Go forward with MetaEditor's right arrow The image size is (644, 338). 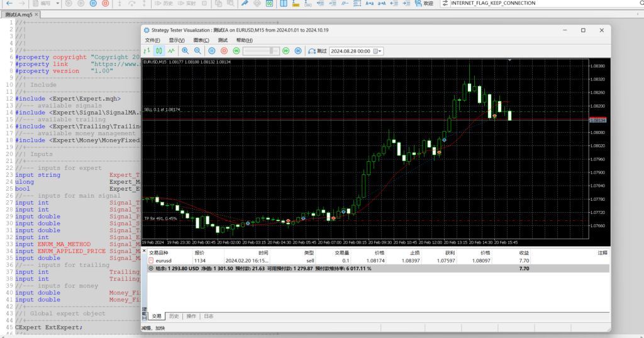[22, 3]
